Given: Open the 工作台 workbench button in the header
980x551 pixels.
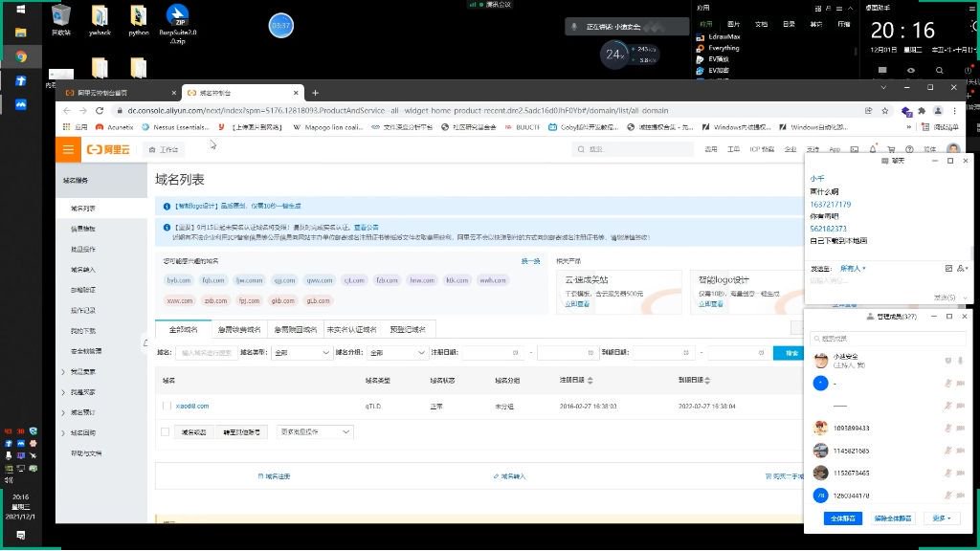Looking at the screenshot, I should coord(164,149).
